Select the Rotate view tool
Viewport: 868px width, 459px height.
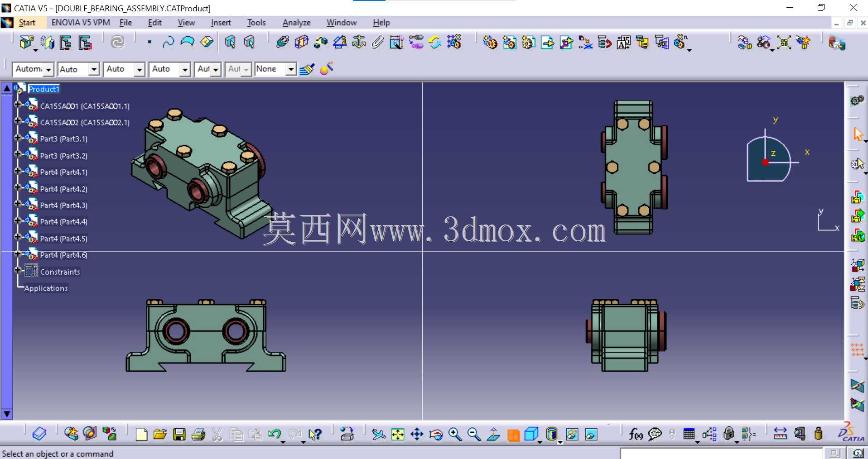(436, 435)
